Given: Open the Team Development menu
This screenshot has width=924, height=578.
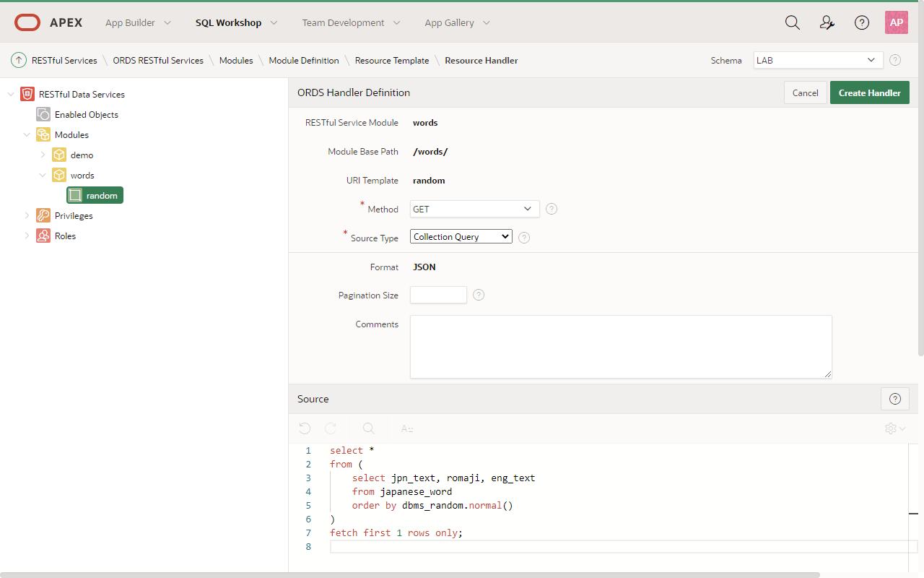Looking at the screenshot, I should [351, 22].
